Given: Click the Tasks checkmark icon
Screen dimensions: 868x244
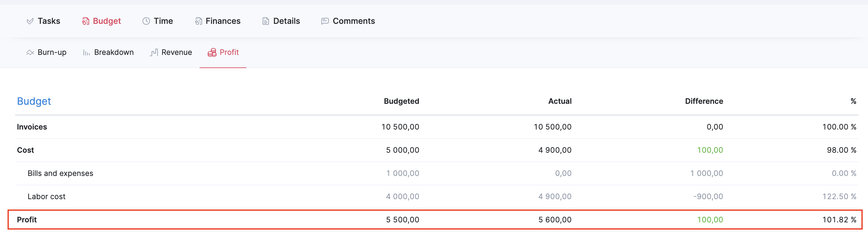Looking at the screenshot, I should click(x=30, y=21).
